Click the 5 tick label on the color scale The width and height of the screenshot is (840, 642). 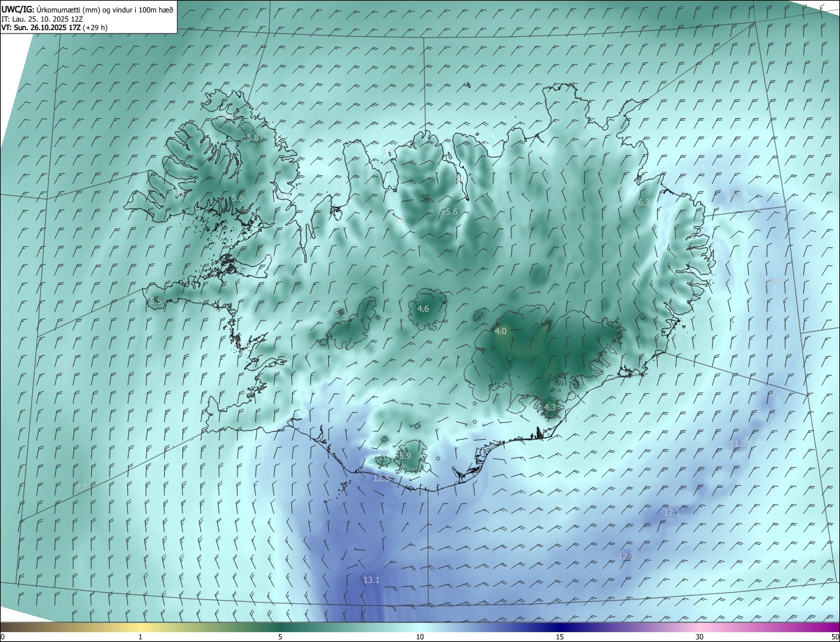coord(280,637)
